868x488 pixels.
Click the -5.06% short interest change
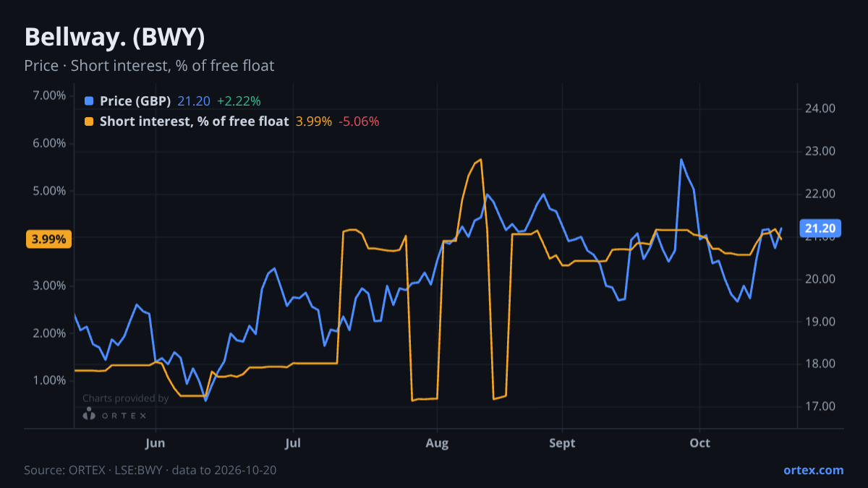tap(359, 121)
